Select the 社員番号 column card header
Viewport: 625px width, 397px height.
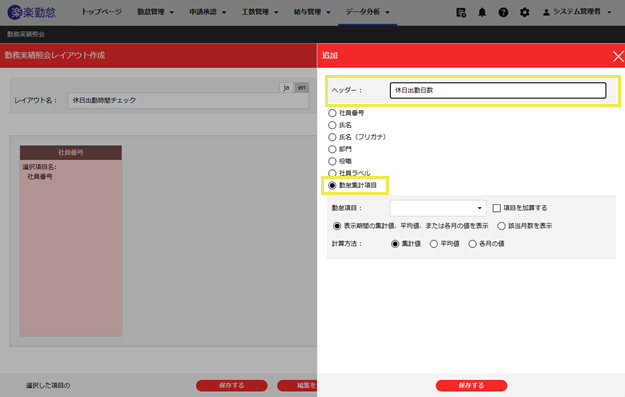click(x=71, y=153)
